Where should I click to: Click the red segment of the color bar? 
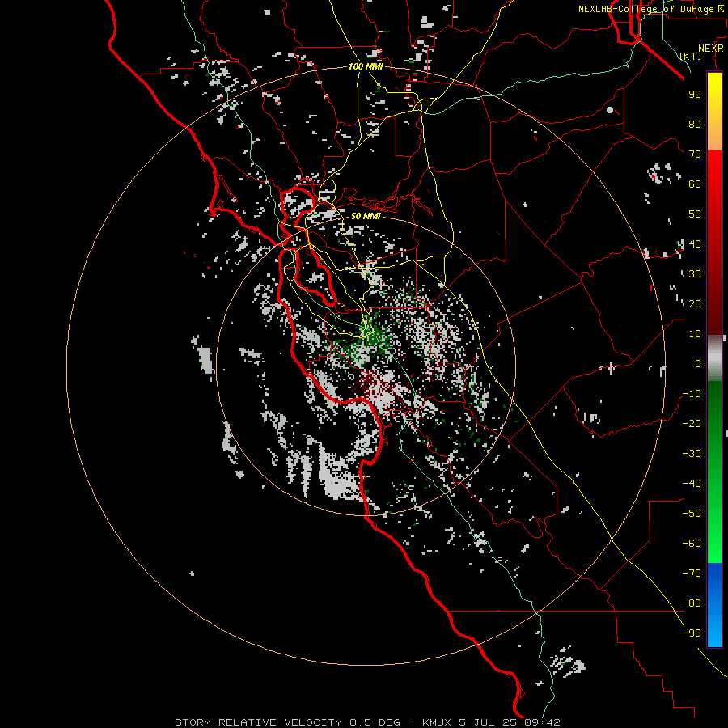pos(714,243)
